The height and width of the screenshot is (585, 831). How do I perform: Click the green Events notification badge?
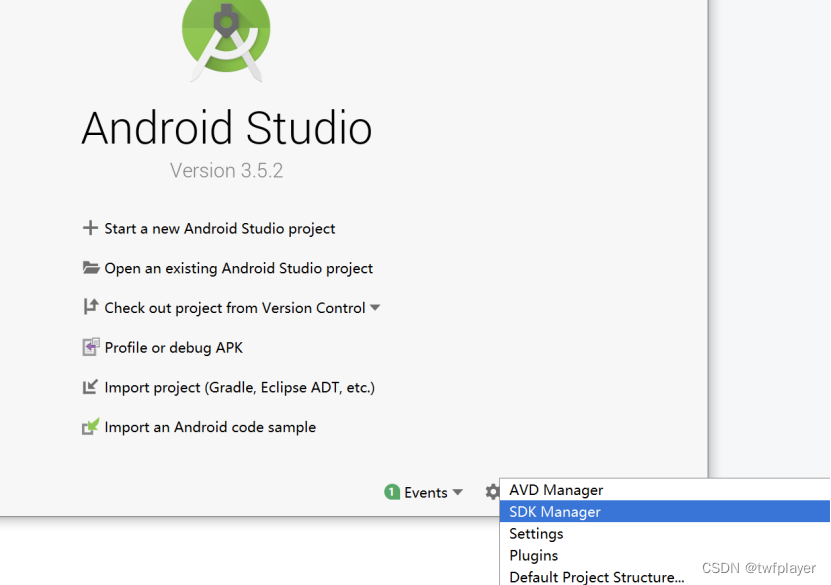tap(392, 492)
